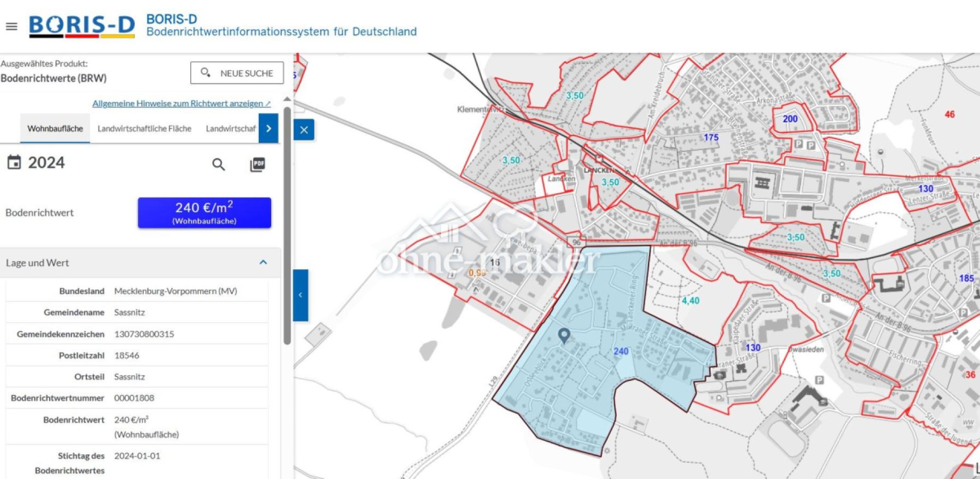The width and height of the screenshot is (980, 479).
Task: Select the truncated Landwirtschaf tab
Action: [x=231, y=128]
